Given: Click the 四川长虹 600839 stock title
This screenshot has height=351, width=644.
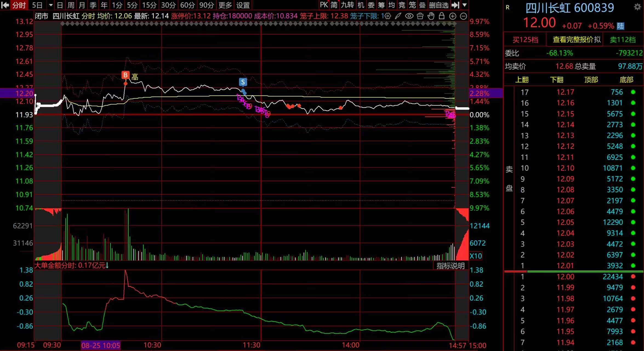Looking at the screenshot, I should coord(569,8).
